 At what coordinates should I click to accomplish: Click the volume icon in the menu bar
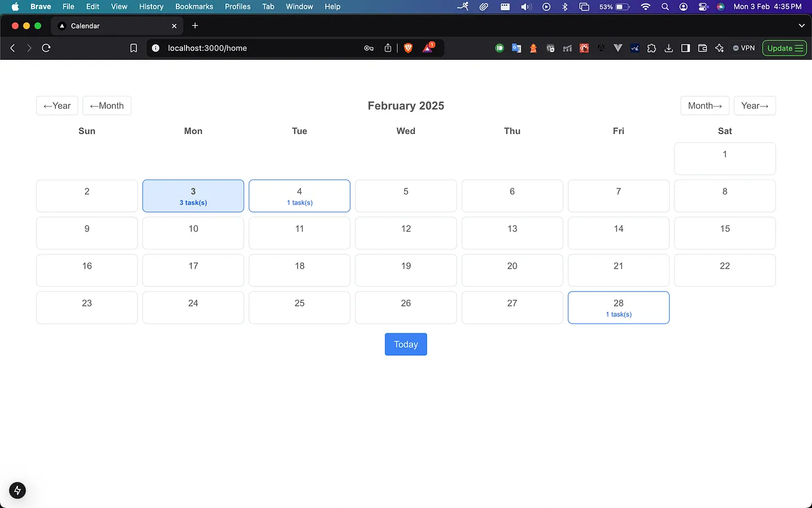[526, 7]
